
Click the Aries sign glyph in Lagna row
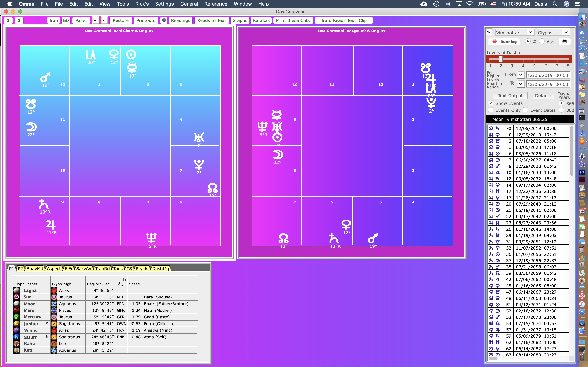[54, 290]
